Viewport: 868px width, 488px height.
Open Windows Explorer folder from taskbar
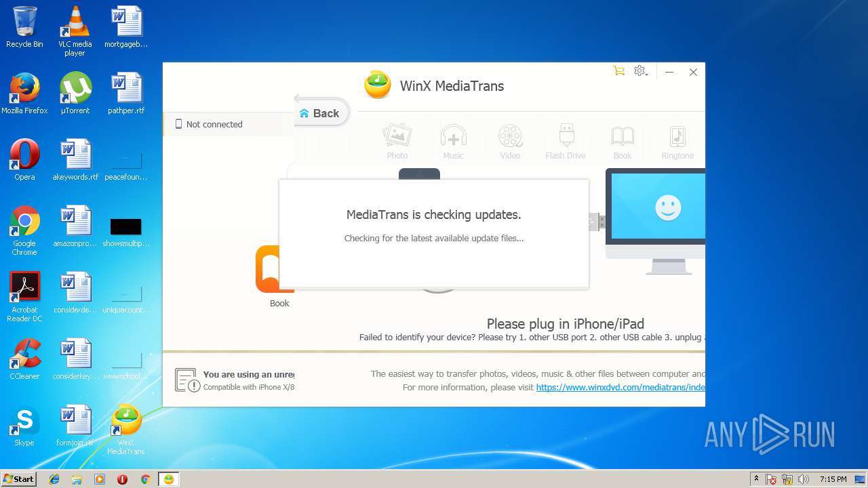click(77, 479)
